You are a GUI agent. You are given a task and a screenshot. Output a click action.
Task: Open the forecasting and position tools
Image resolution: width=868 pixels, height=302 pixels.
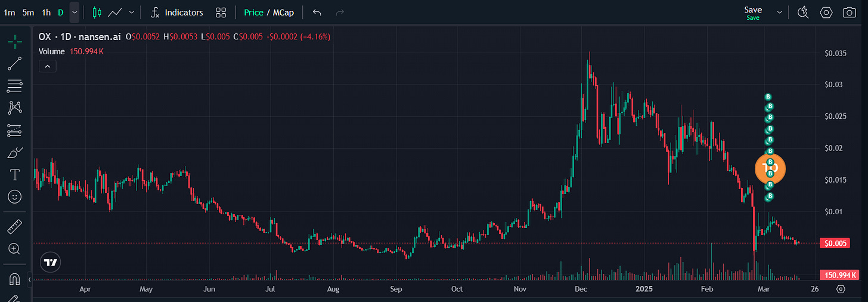pyautogui.click(x=15, y=130)
